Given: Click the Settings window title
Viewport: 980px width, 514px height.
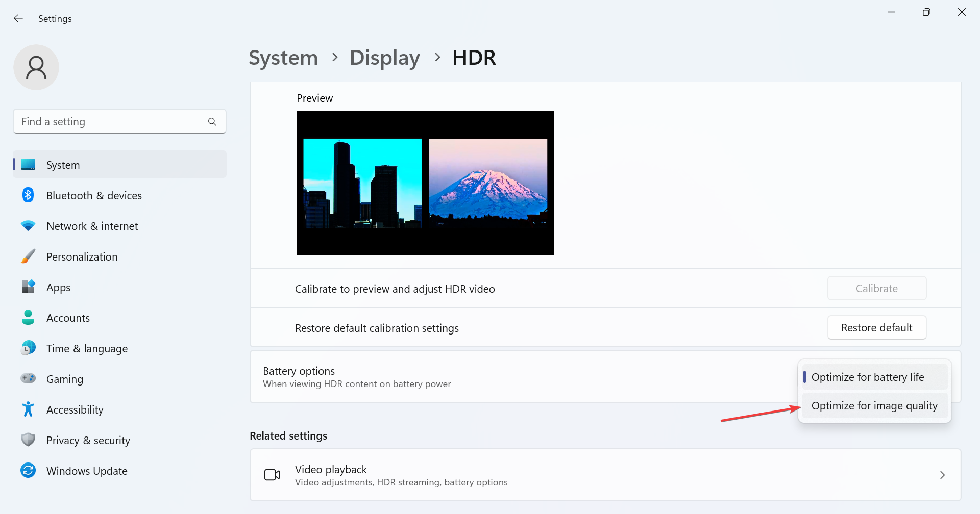Looking at the screenshot, I should 55,19.
